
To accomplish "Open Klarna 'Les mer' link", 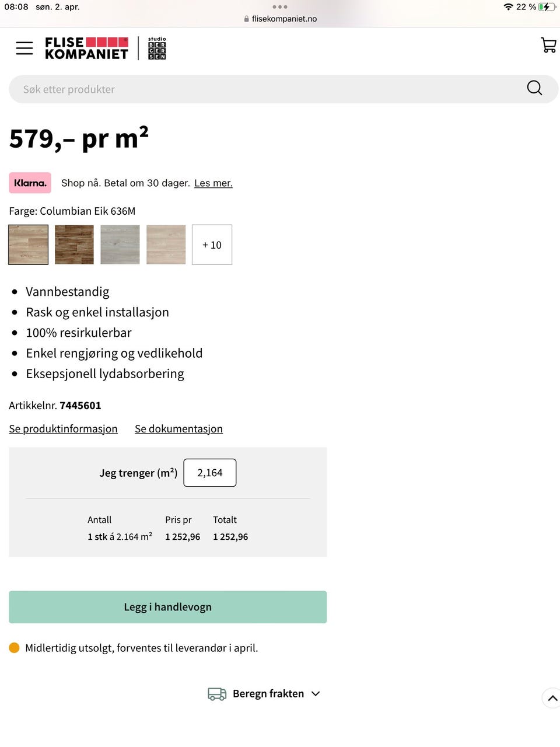I will point(213,183).
